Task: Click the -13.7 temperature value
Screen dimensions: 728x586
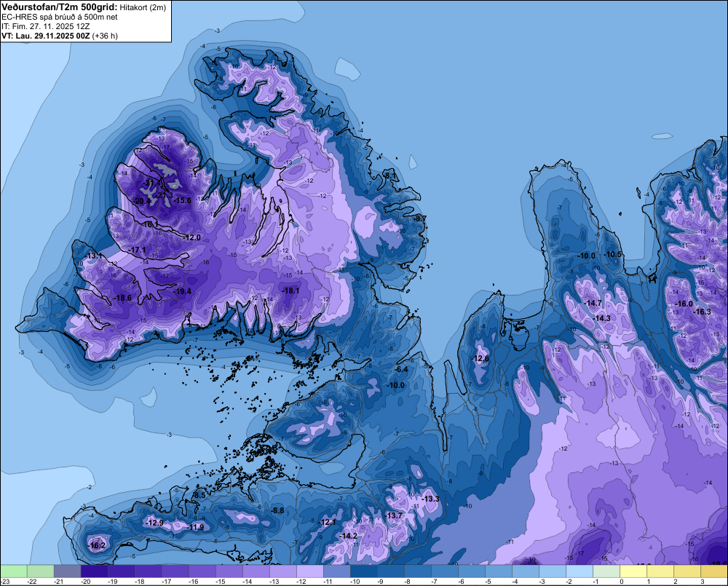Action: tap(394, 515)
